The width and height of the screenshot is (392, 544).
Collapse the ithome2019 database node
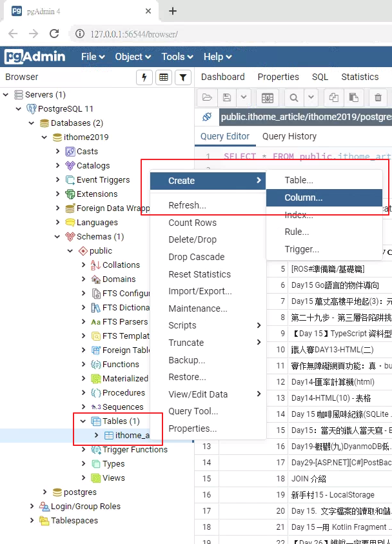pyautogui.click(x=44, y=137)
